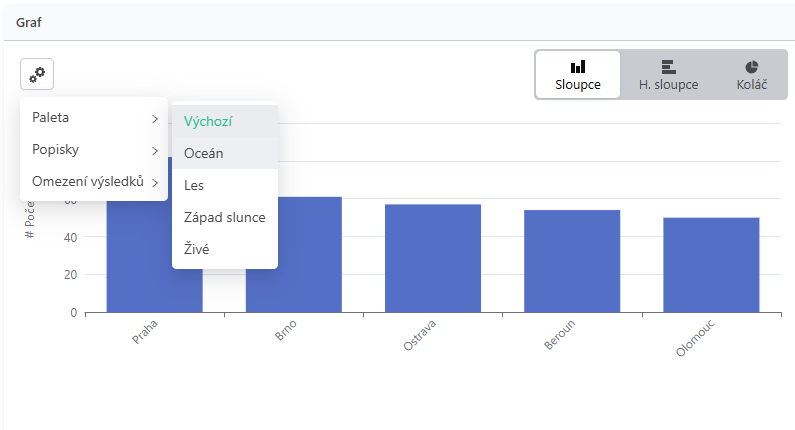The image size is (795, 430).
Task: Switch chart type to Koláč
Action: [x=751, y=75]
